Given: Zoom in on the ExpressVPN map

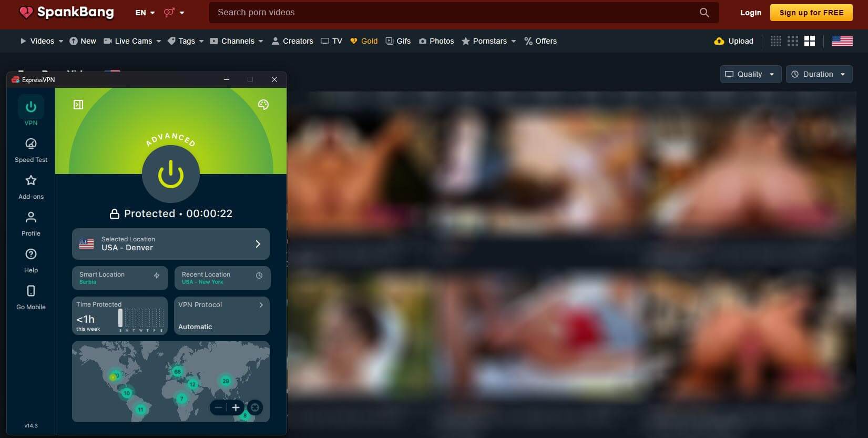Looking at the screenshot, I should [x=236, y=408].
